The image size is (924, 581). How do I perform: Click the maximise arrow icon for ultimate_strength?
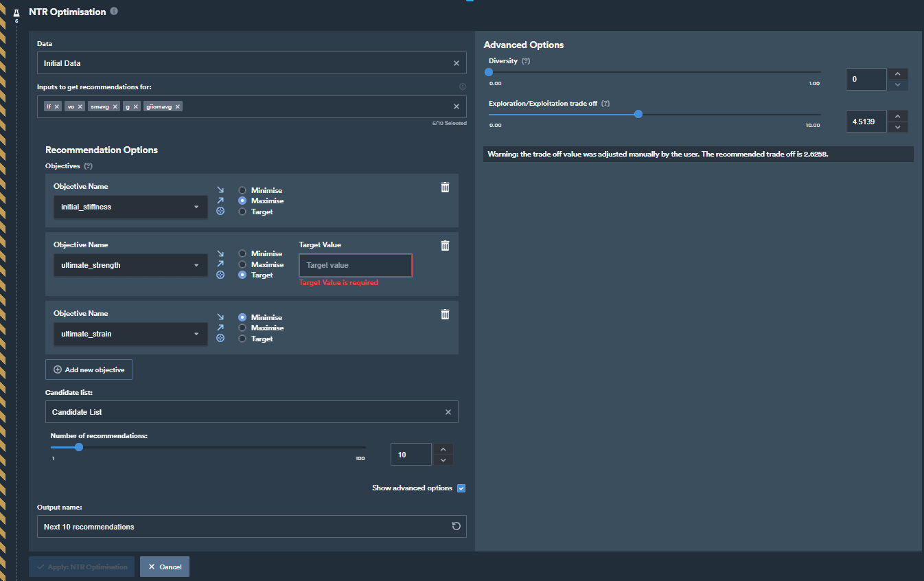coord(220,264)
